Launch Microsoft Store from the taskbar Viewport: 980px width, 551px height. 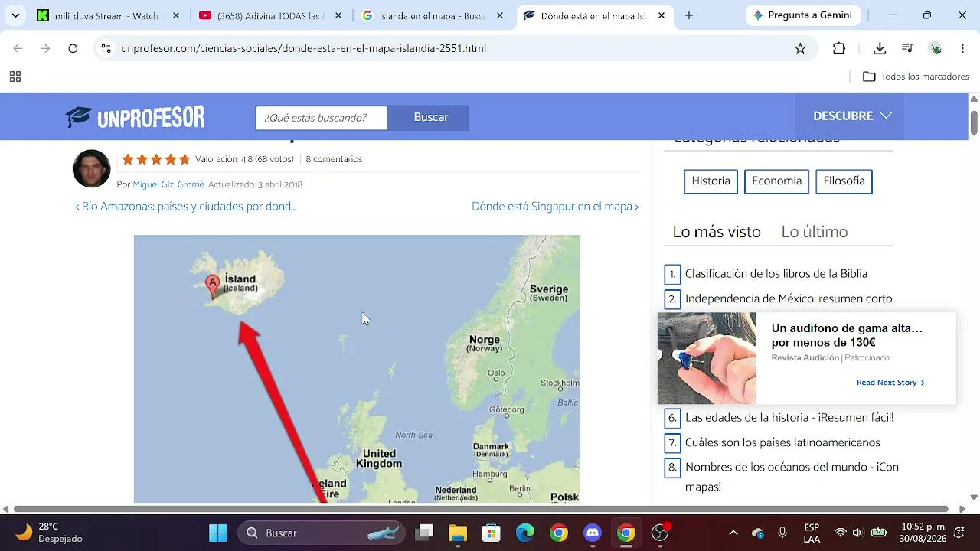(x=492, y=533)
